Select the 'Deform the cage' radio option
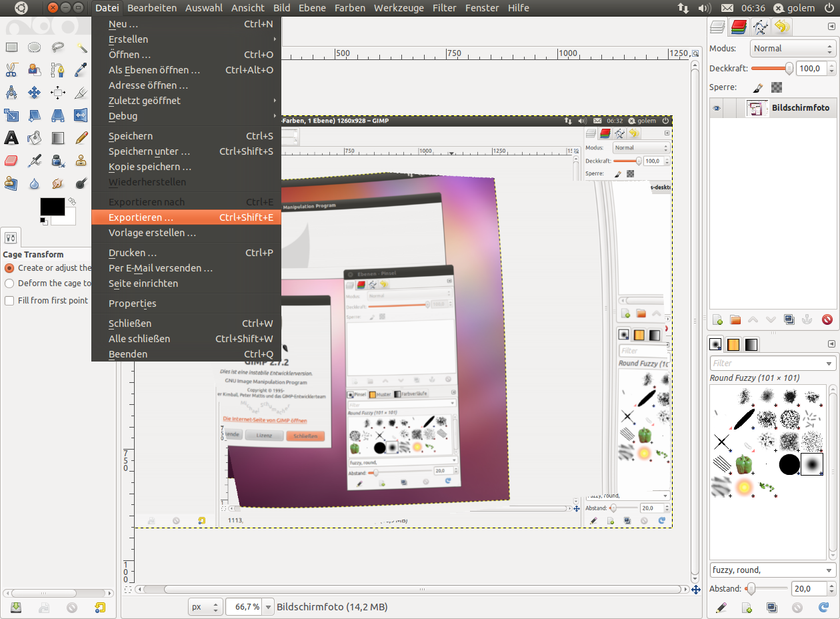Screen dimensions: 840x619 (x=9, y=283)
